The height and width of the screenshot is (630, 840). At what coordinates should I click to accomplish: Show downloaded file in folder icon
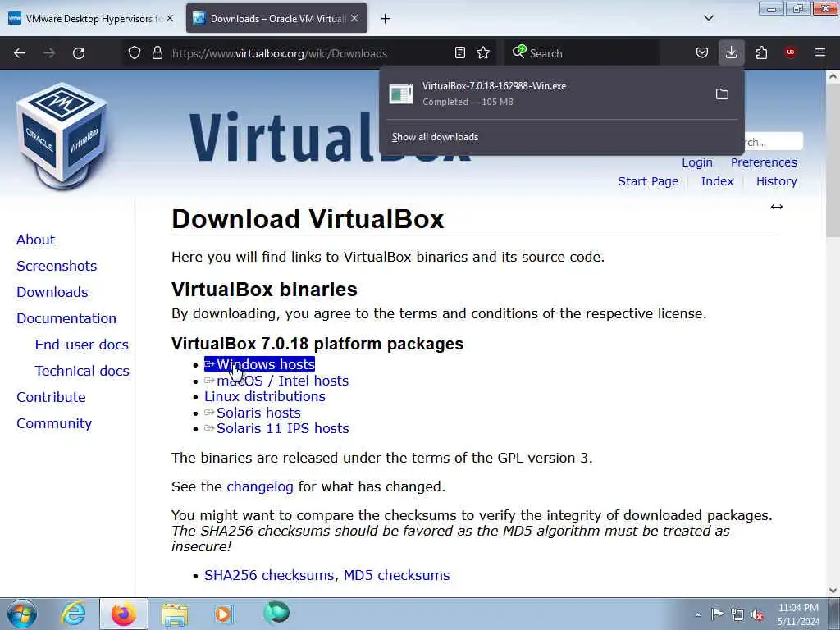click(722, 94)
